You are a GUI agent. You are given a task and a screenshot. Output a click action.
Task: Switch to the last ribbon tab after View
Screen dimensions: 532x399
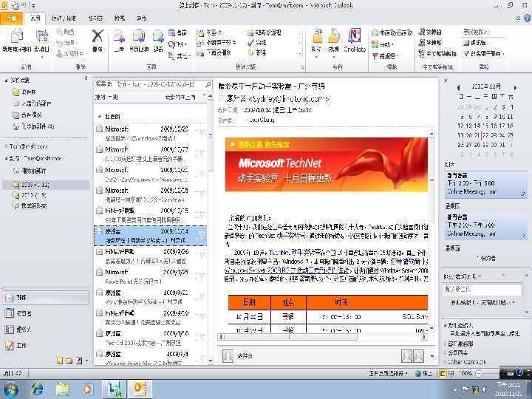pos(141,18)
